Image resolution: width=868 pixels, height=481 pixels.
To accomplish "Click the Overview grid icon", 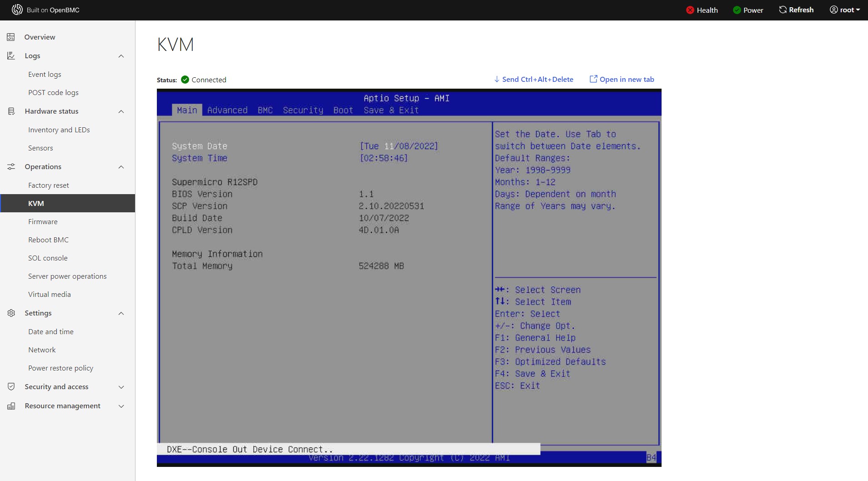I will (x=11, y=37).
